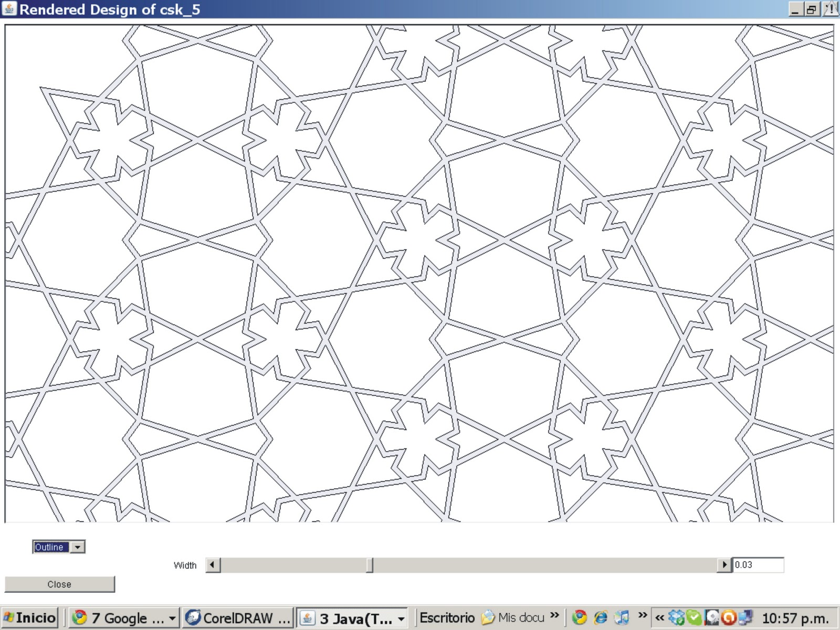Click the Mis docu folder icon in the taskbar
This screenshot has height=630, width=840.
(x=488, y=617)
